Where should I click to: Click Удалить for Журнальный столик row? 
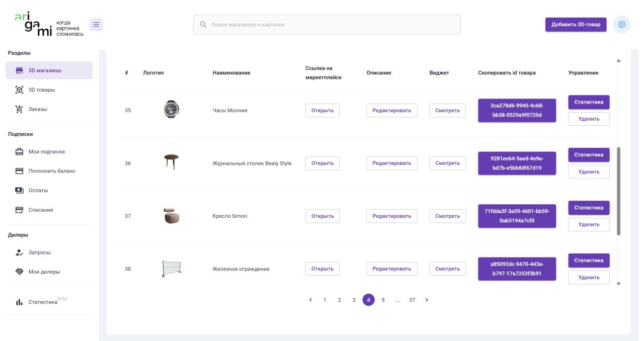pos(589,172)
